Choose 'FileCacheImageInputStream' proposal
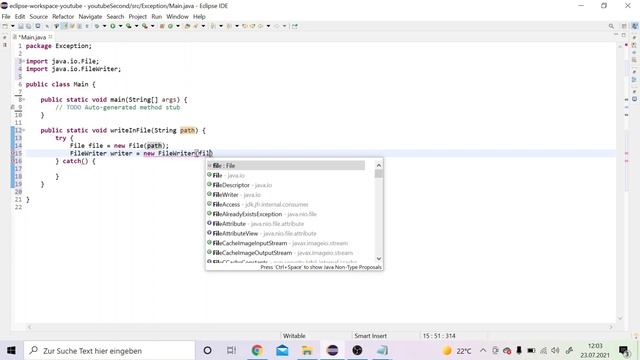The width and height of the screenshot is (640, 360). click(286, 243)
